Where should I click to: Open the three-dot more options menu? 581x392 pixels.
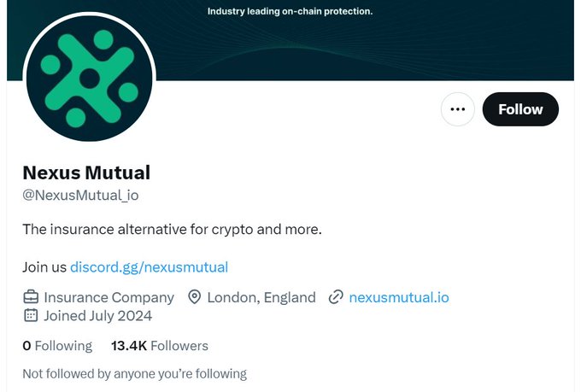[457, 109]
